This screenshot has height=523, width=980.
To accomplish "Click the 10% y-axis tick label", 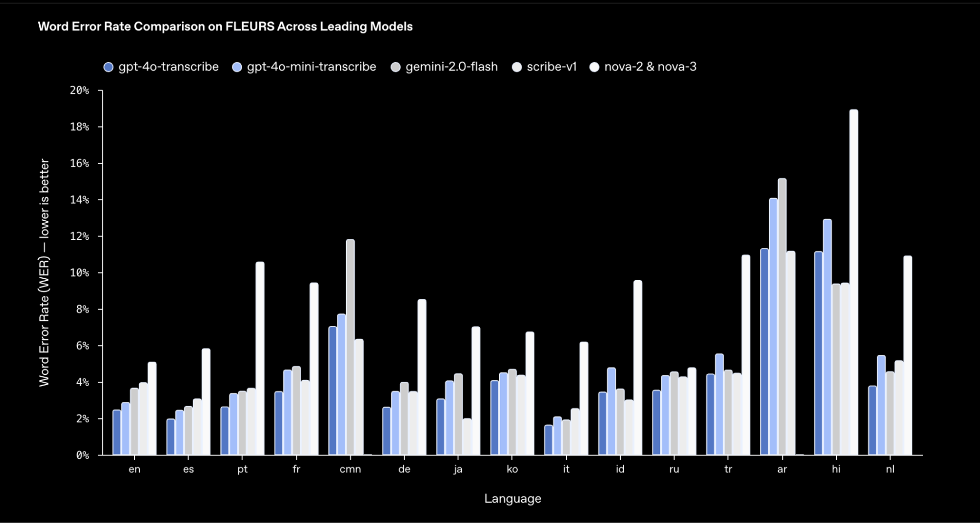I will (x=79, y=273).
